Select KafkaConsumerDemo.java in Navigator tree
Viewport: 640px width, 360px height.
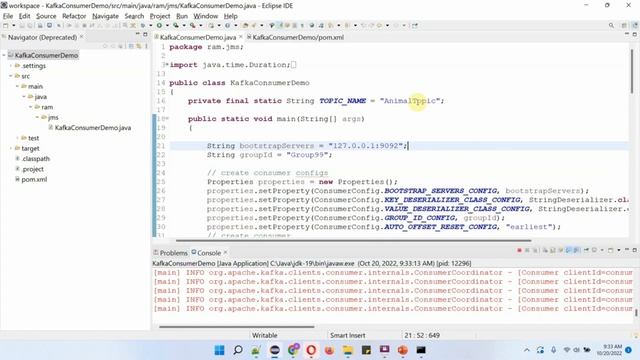coord(93,128)
